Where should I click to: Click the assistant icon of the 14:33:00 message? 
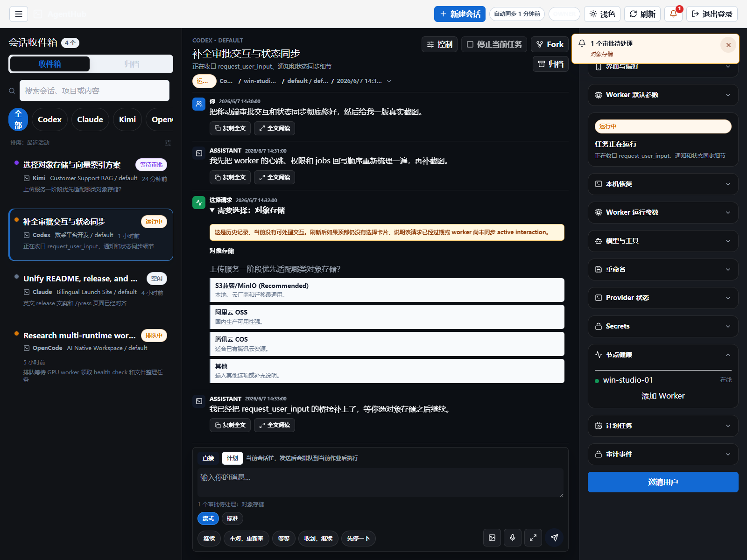pyautogui.click(x=199, y=401)
